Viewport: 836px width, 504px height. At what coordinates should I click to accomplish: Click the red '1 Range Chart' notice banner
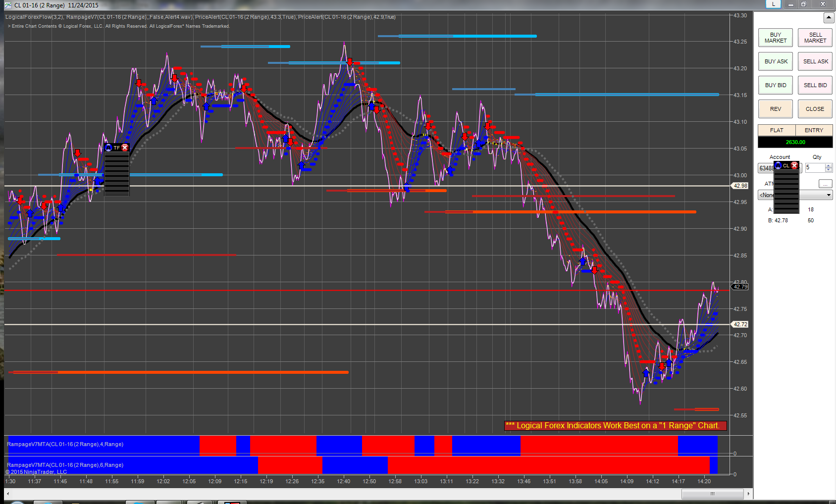615,425
